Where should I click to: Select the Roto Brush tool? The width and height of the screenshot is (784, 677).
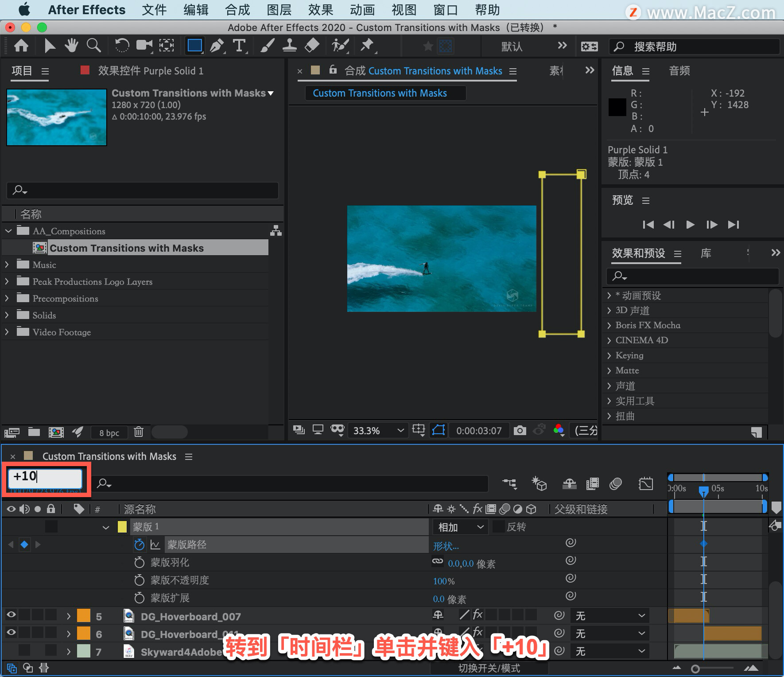coord(340,46)
